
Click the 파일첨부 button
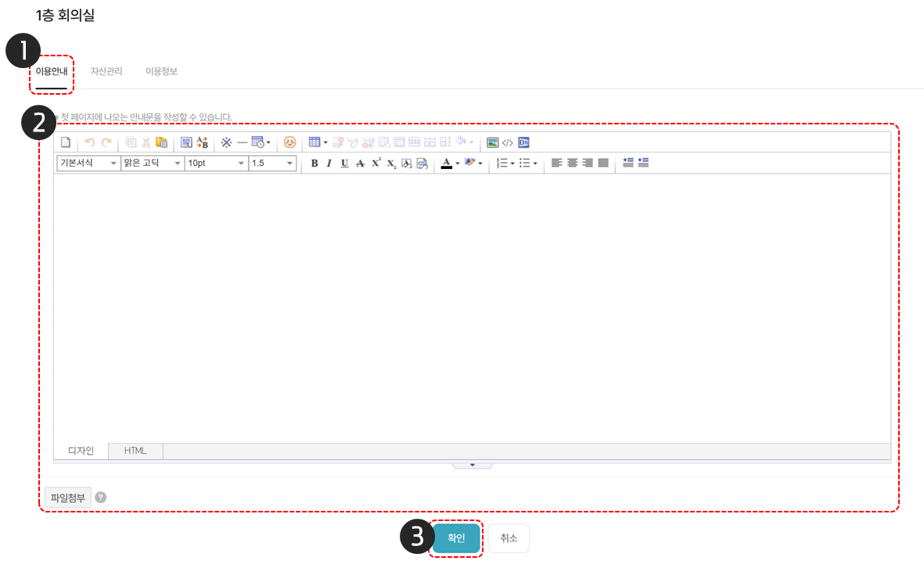pos(68,498)
